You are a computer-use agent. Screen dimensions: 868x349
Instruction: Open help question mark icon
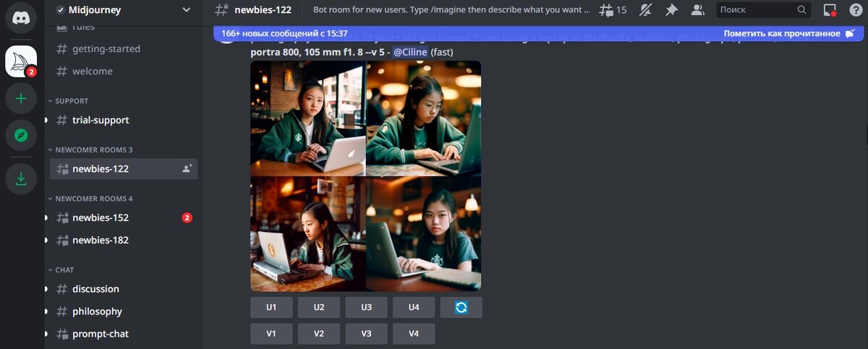pyautogui.click(x=855, y=10)
